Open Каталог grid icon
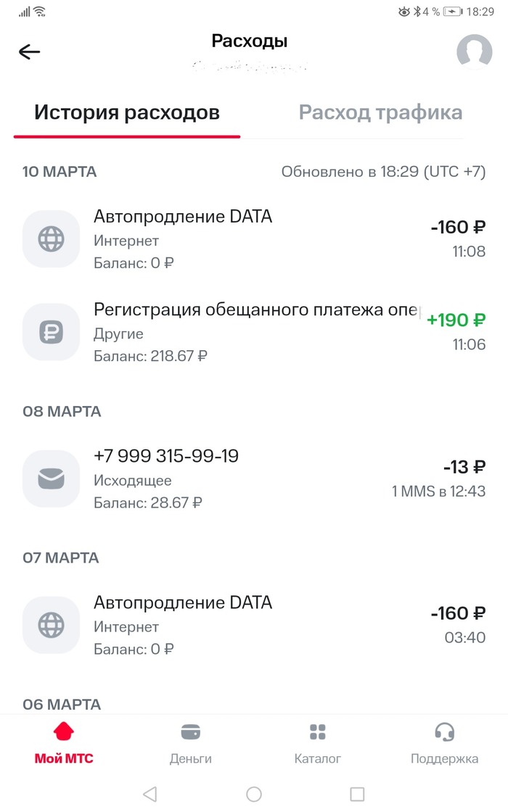The image size is (508, 812). point(317,732)
